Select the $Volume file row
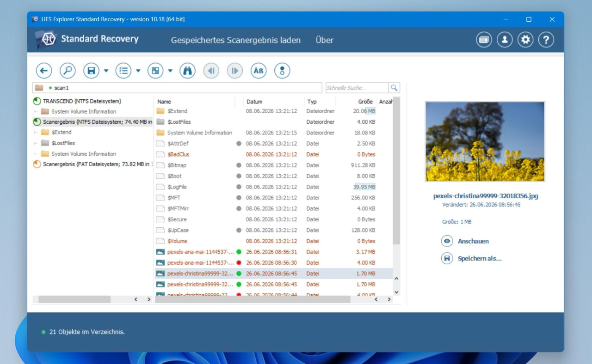 click(274, 241)
